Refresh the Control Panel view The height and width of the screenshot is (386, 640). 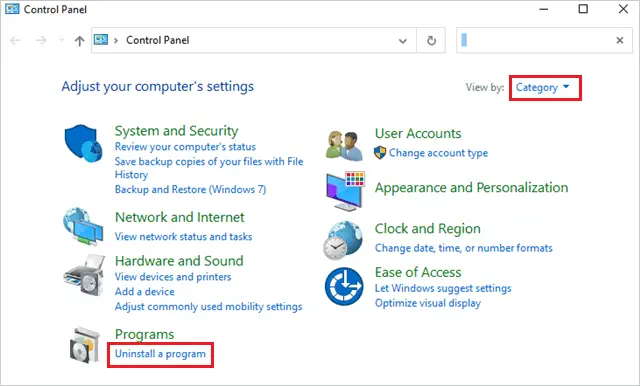431,40
